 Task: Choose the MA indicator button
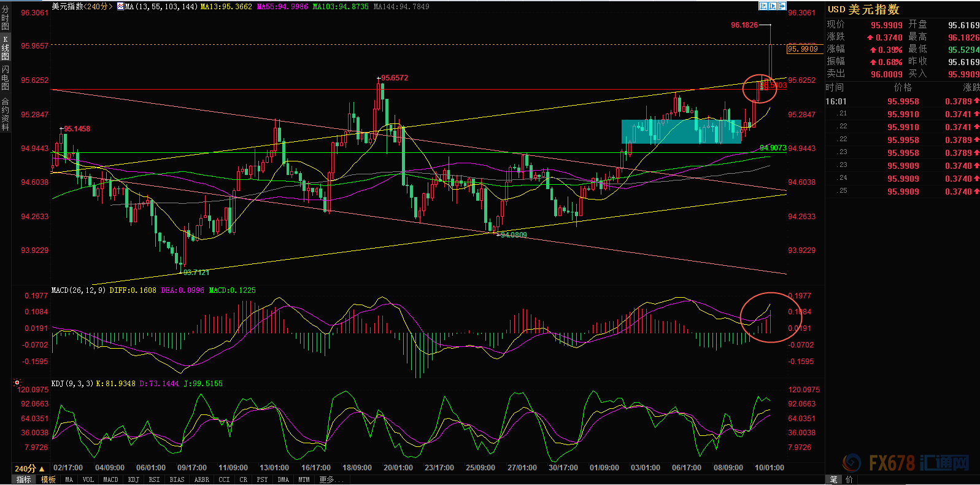[x=69, y=479]
